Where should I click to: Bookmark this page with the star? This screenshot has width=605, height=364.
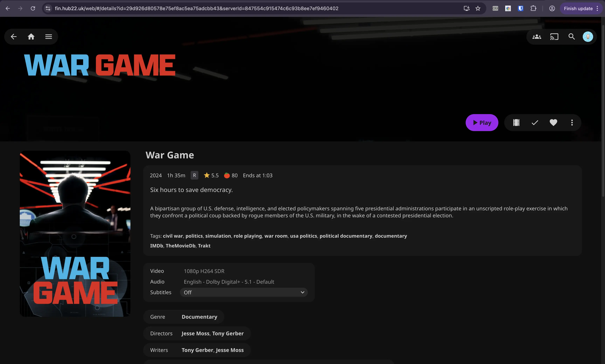point(477,8)
